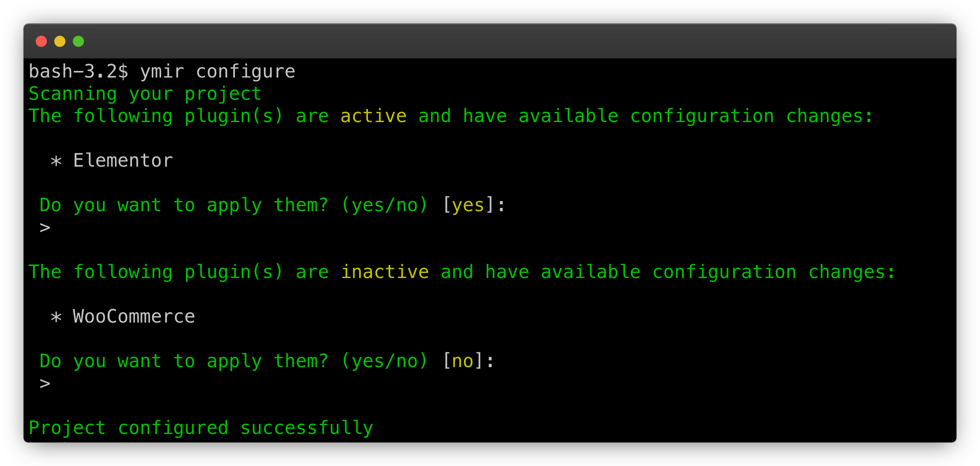980x466 pixels.
Task: Click the yellow word 'active'
Action: pyautogui.click(x=374, y=116)
